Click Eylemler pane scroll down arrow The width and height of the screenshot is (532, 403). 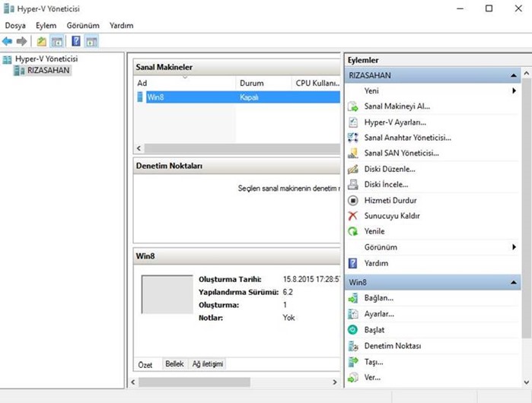(x=526, y=382)
